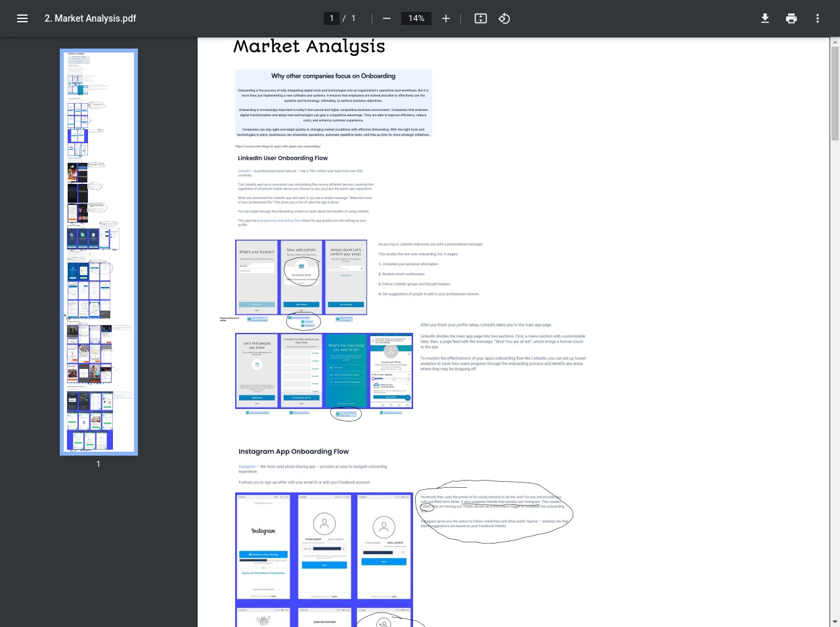Open the three-dot more actions menu
Viewport: 840px width, 627px height.
[818, 18]
